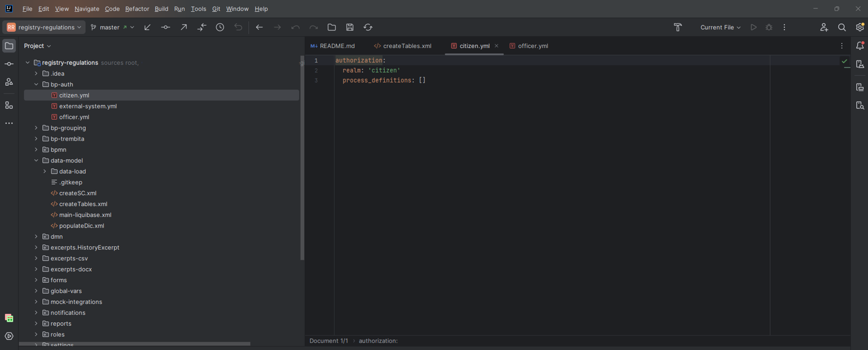Viewport: 868px width, 350px height.
Task: Build the project with the hammer icon
Action: (x=678, y=27)
